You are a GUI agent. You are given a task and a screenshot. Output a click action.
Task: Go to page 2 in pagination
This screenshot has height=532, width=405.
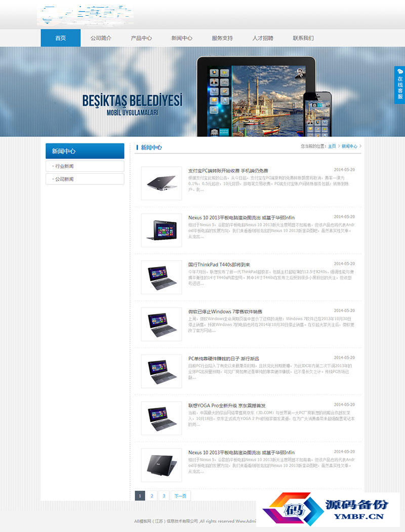tap(152, 496)
